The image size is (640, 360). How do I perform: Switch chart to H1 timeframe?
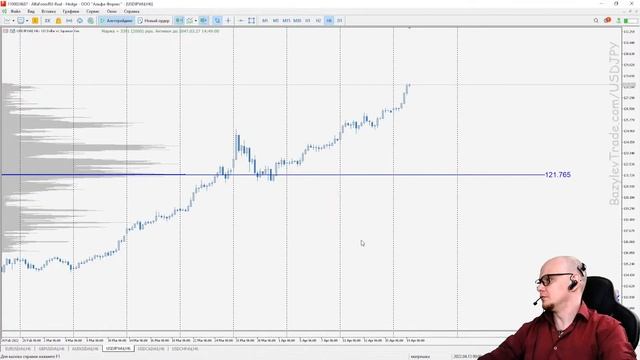click(308, 20)
